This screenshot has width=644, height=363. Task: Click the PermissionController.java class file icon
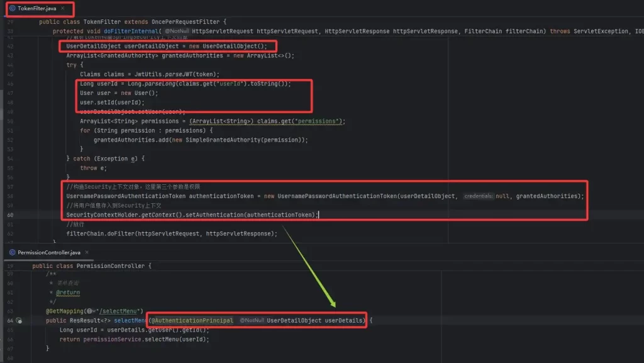[x=12, y=252]
